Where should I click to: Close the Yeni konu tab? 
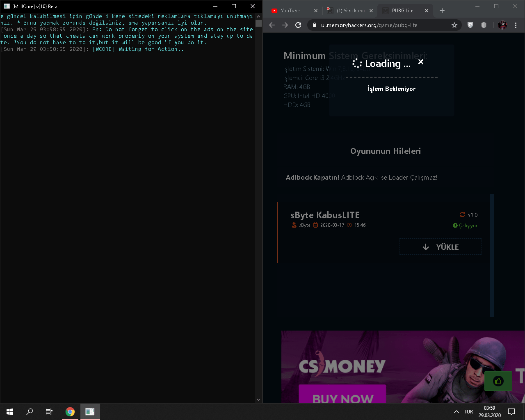click(371, 11)
